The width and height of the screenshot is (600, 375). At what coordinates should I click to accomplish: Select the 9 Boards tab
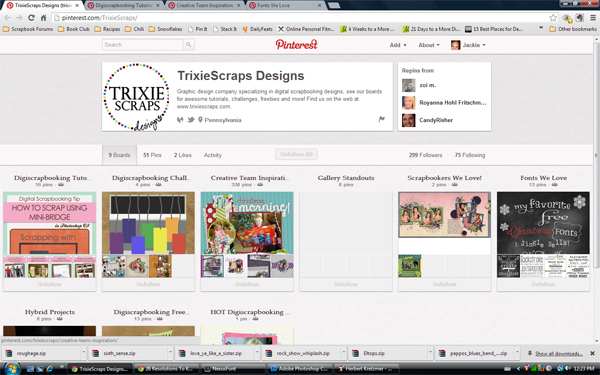point(119,155)
